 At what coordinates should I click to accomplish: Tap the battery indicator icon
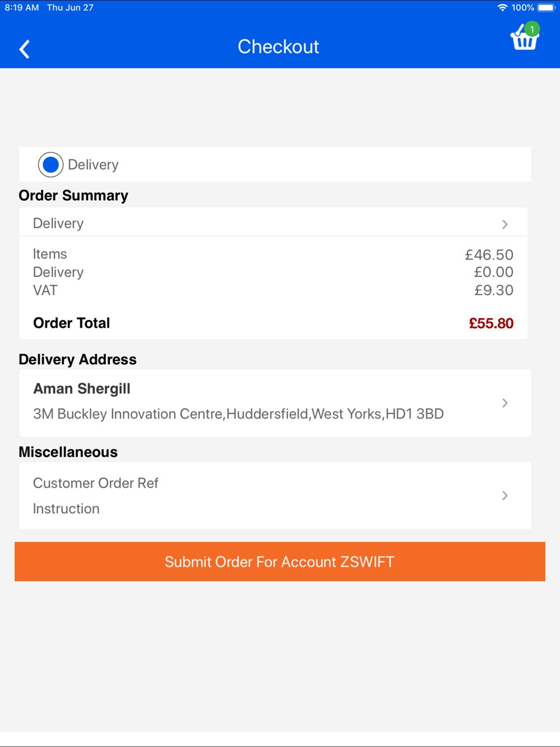click(546, 8)
